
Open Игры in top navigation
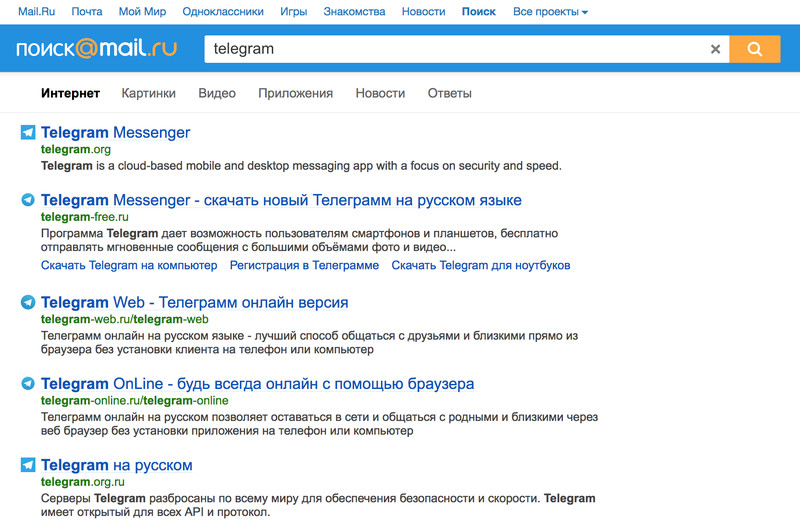(293, 12)
